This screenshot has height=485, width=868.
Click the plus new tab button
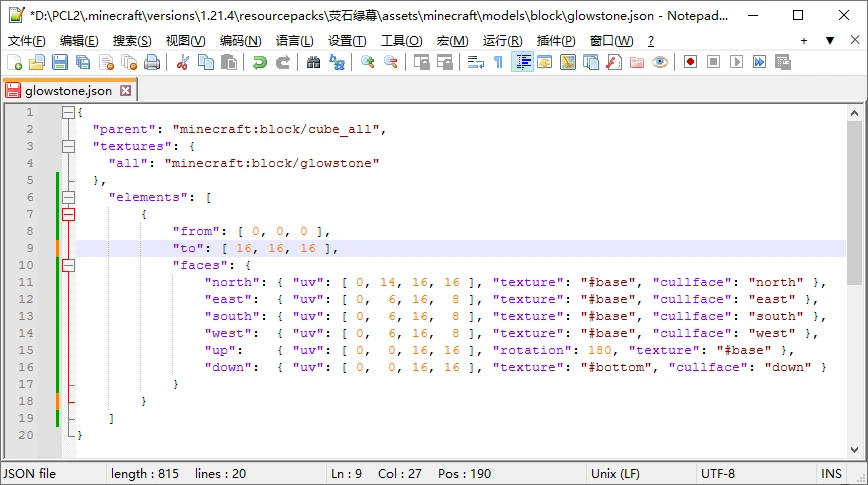[804, 40]
